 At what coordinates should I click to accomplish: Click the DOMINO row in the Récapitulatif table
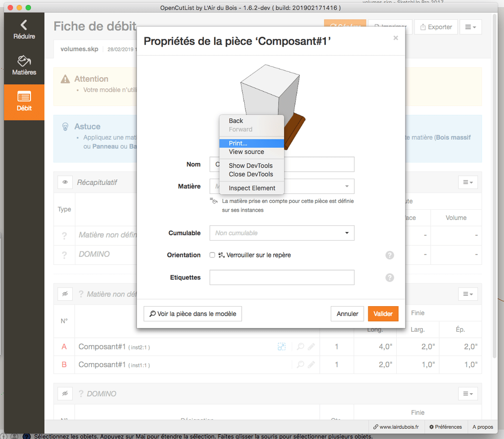[268, 254]
